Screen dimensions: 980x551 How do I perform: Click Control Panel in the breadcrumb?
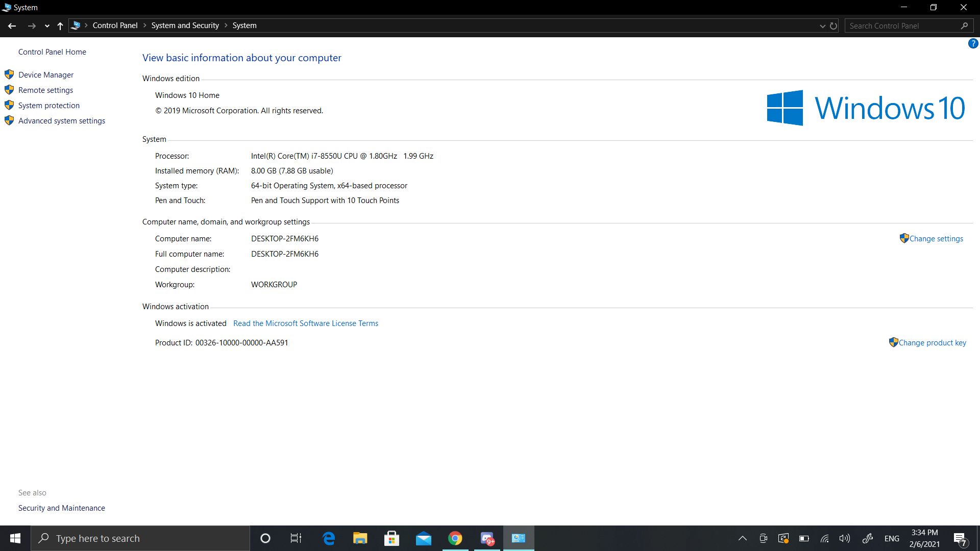115,26
